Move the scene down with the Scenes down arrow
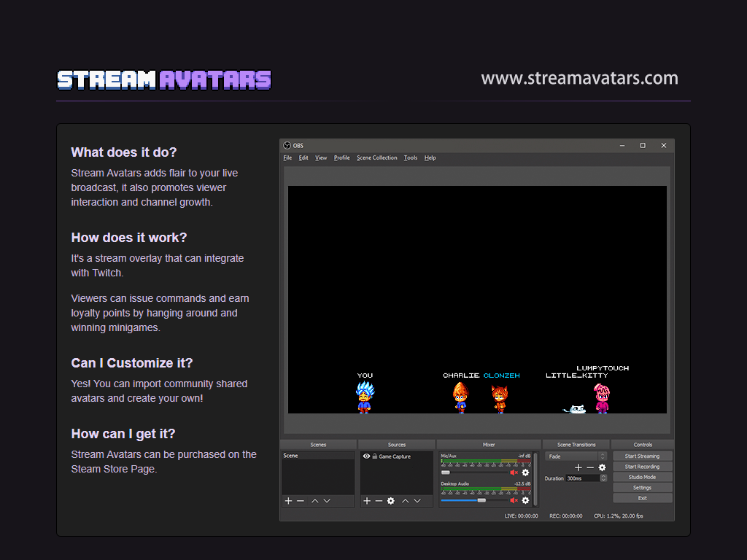 point(327,501)
